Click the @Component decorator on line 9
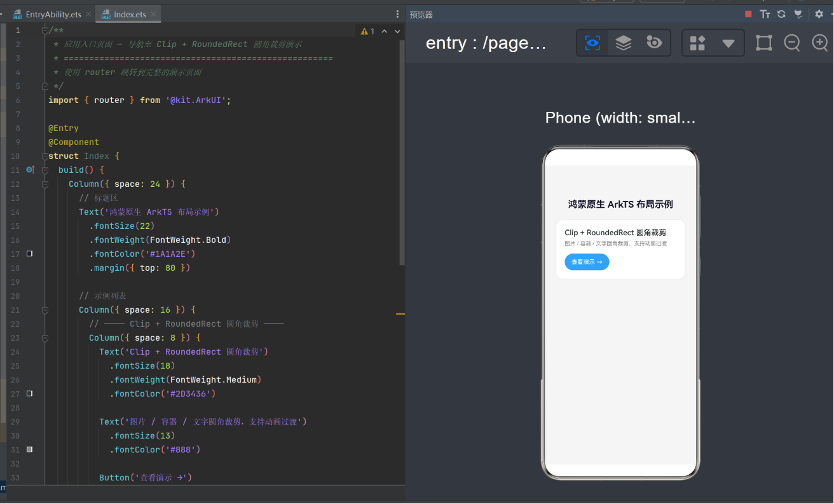 coord(74,142)
